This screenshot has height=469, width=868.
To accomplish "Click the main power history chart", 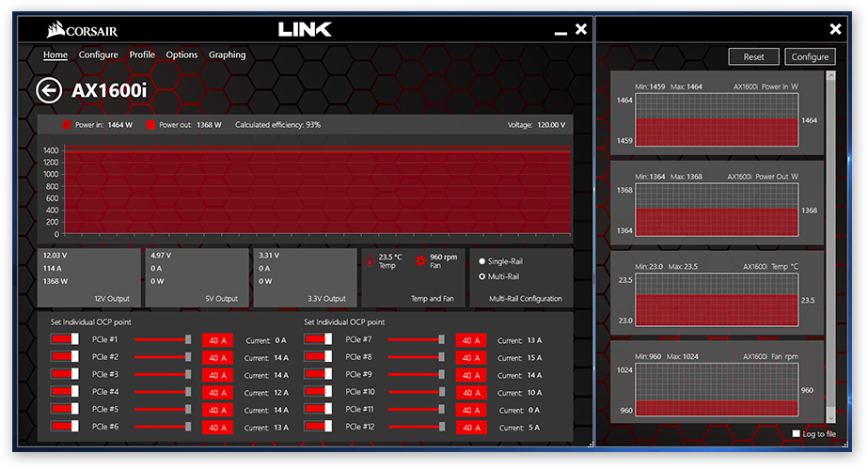I will point(318,190).
